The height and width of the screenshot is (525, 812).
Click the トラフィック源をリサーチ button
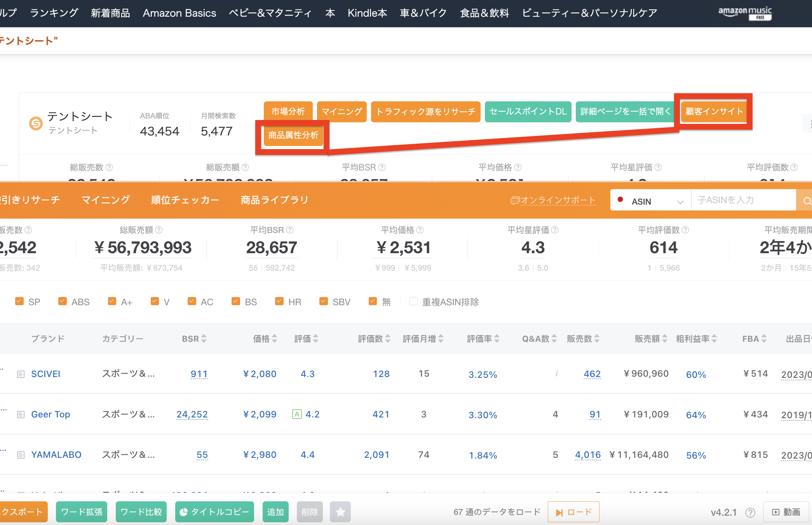pos(426,112)
